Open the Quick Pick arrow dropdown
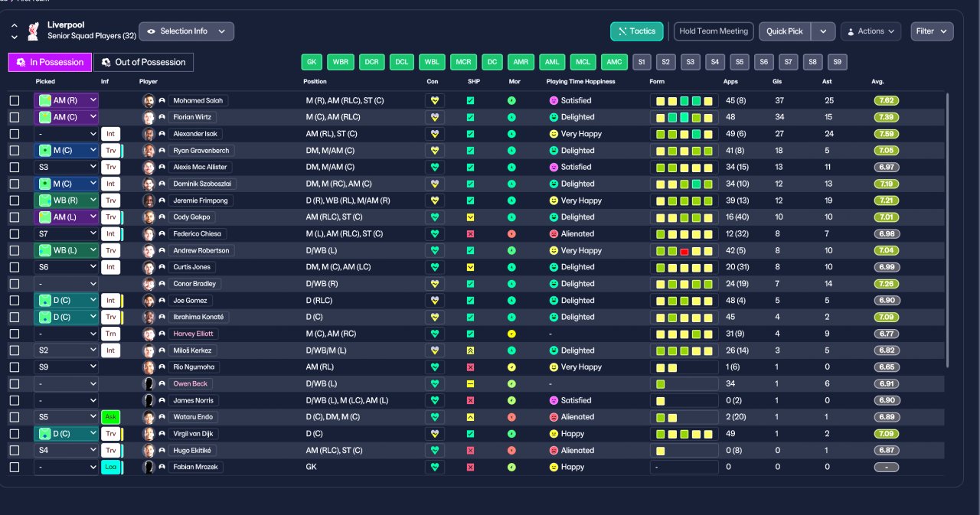The image size is (980, 515). click(823, 31)
